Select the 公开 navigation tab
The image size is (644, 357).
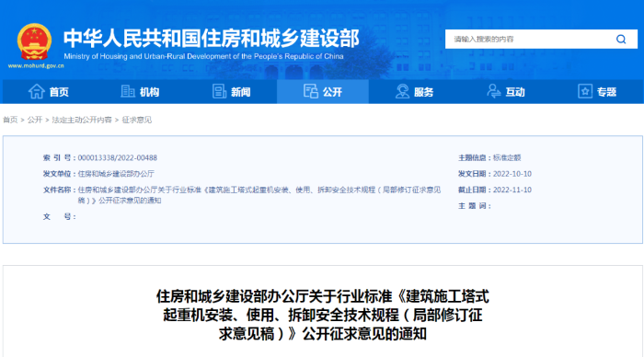(323, 92)
